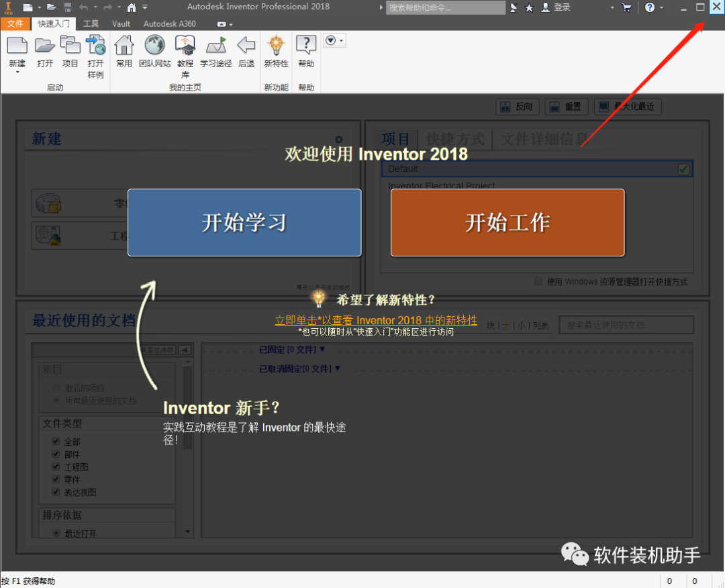Screen dimensions: 725x588
Task: Click the 反向 layout button
Action: tap(518, 107)
